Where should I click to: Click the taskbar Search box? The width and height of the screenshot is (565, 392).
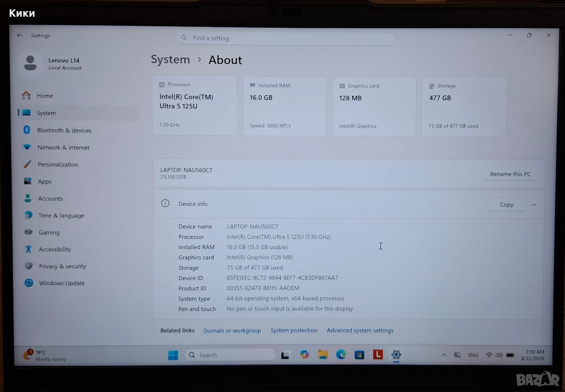click(x=230, y=355)
